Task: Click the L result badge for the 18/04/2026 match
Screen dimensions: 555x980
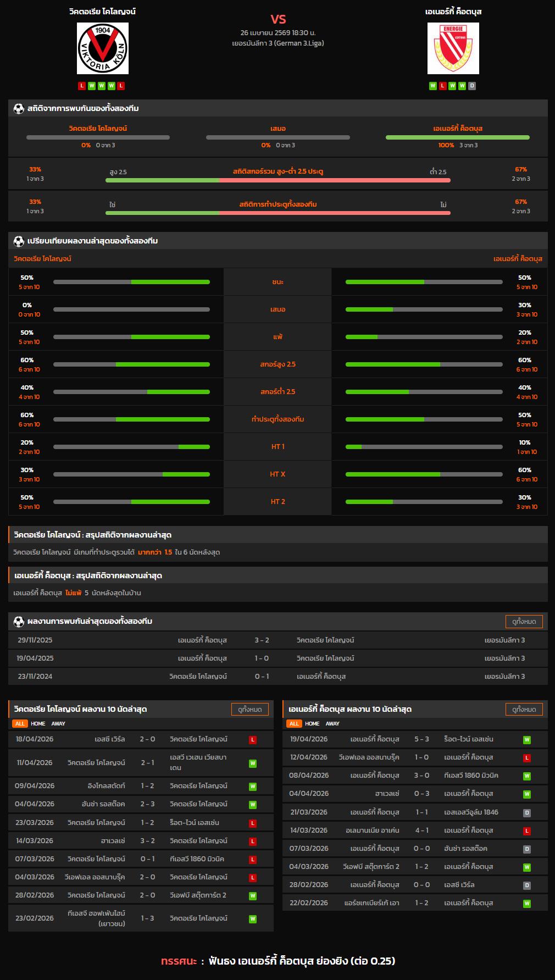Action: (x=253, y=739)
